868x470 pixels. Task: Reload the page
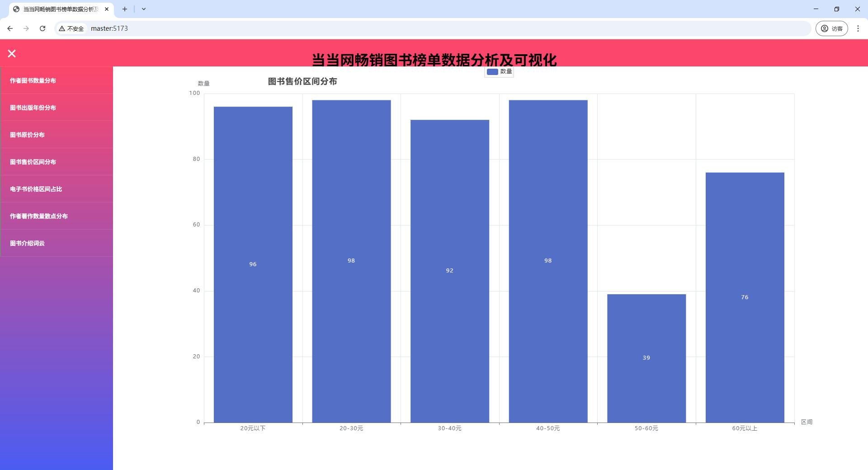coord(42,28)
